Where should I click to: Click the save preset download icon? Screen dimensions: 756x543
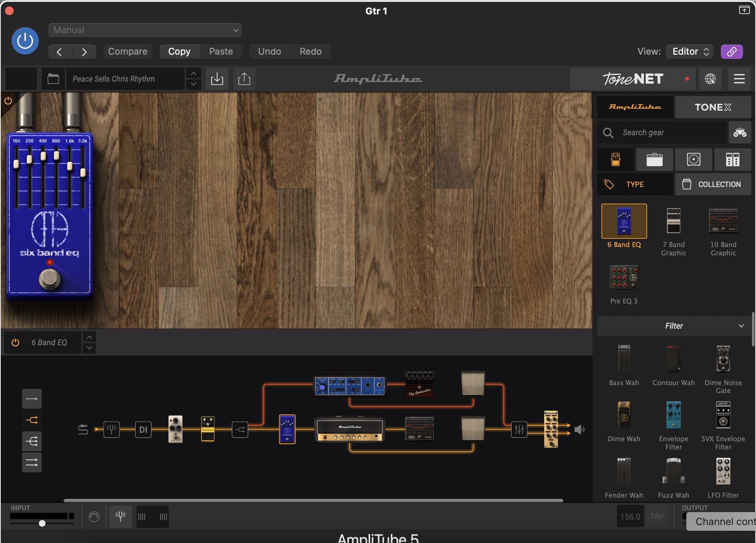pos(217,79)
